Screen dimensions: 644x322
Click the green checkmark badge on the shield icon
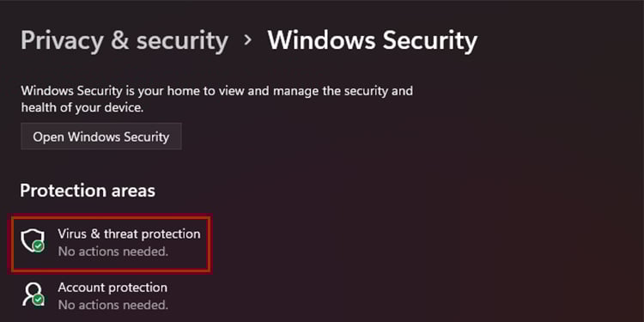click(x=38, y=246)
